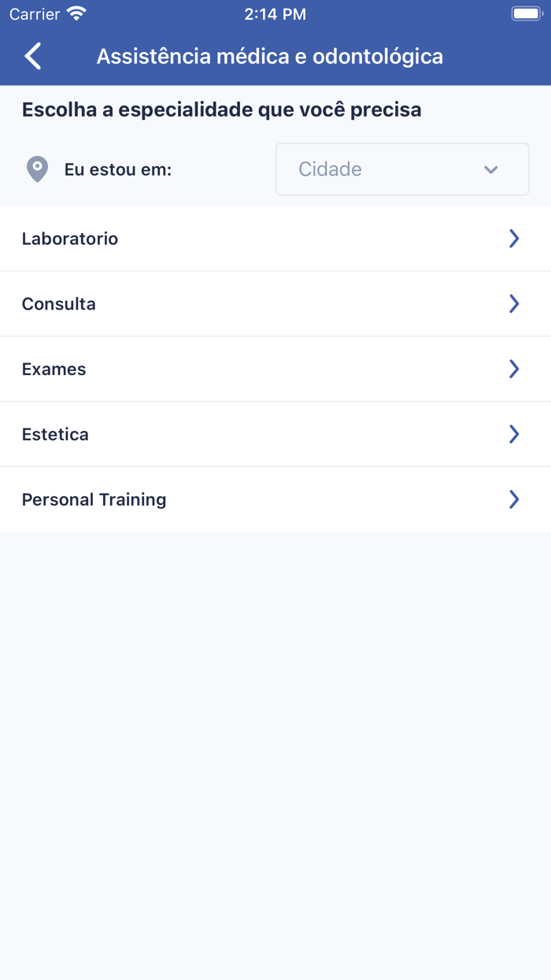Click the location pin icon
551x980 pixels.
click(x=37, y=169)
